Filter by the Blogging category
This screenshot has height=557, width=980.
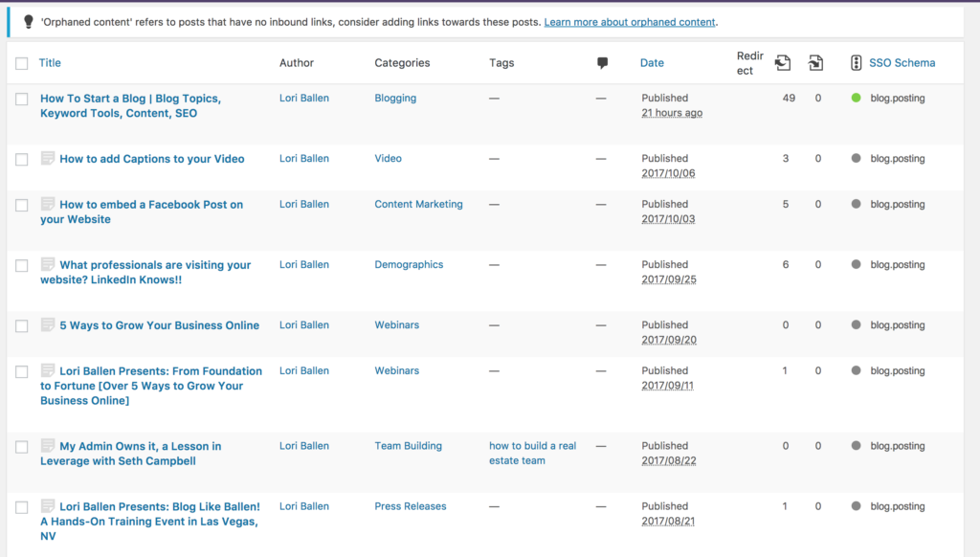tap(395, 98)
